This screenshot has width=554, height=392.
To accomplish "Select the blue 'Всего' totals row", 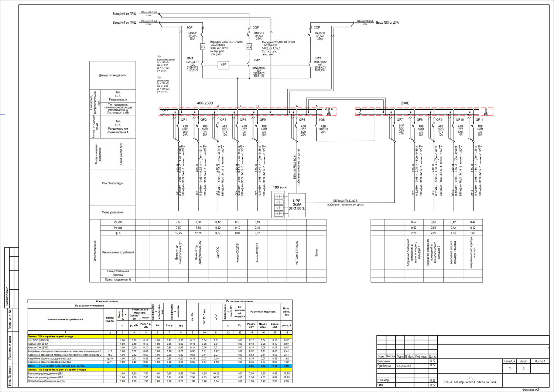I will (160, 366).
